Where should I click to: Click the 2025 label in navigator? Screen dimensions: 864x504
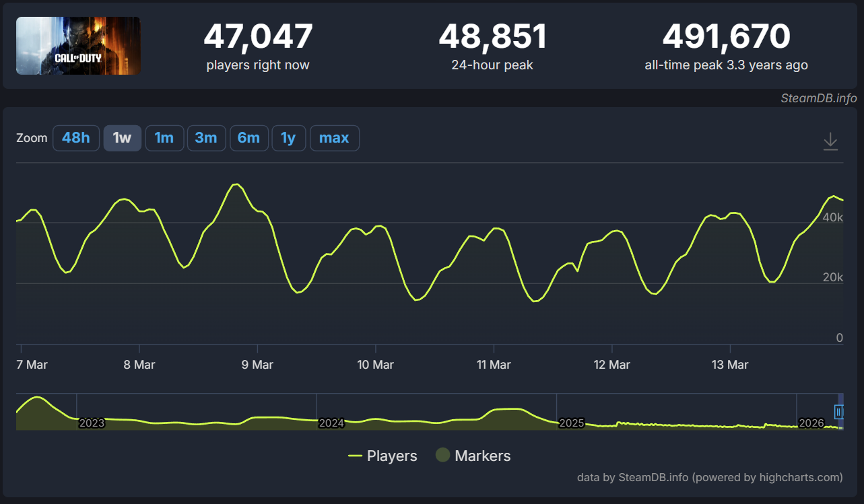point(571,423)
